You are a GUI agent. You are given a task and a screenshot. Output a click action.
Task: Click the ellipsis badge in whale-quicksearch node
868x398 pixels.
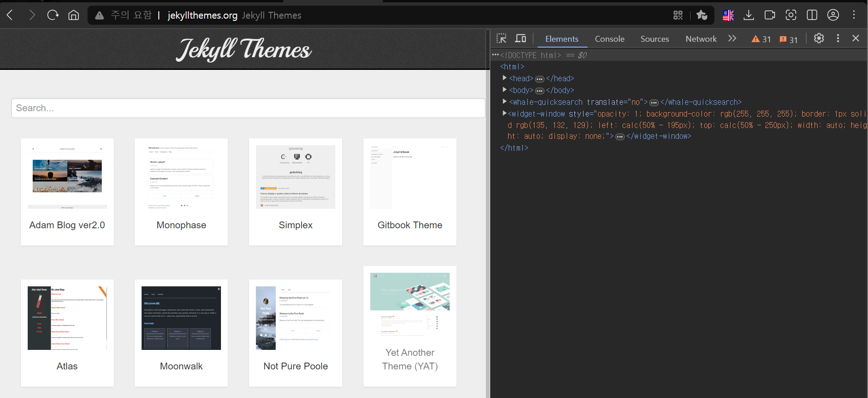pyautogui.click(x=654, y=103)
